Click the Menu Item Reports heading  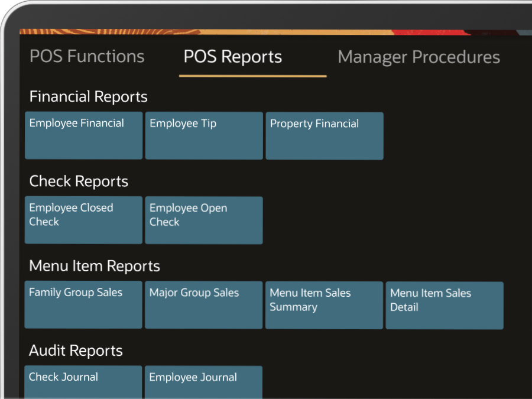pyautogui.click(x=95, y=266)
